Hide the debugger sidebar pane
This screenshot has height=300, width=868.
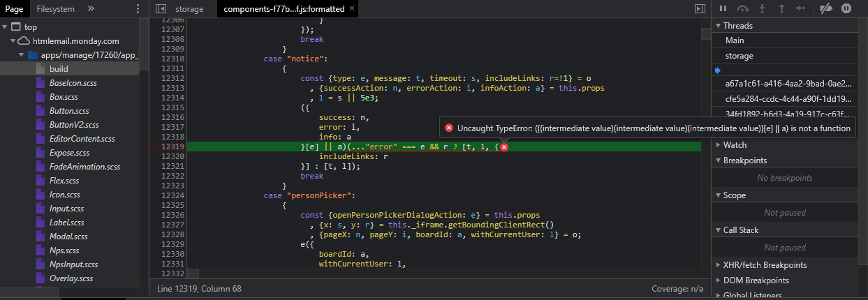[700, 9]
